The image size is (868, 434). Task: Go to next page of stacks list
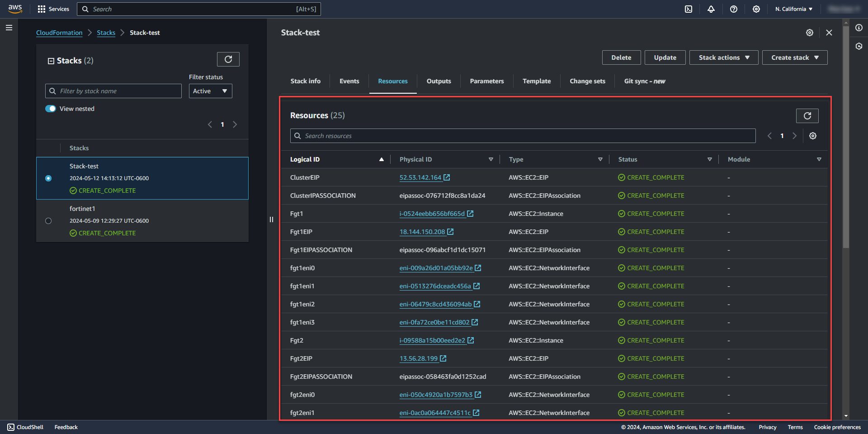pos(235,124)
